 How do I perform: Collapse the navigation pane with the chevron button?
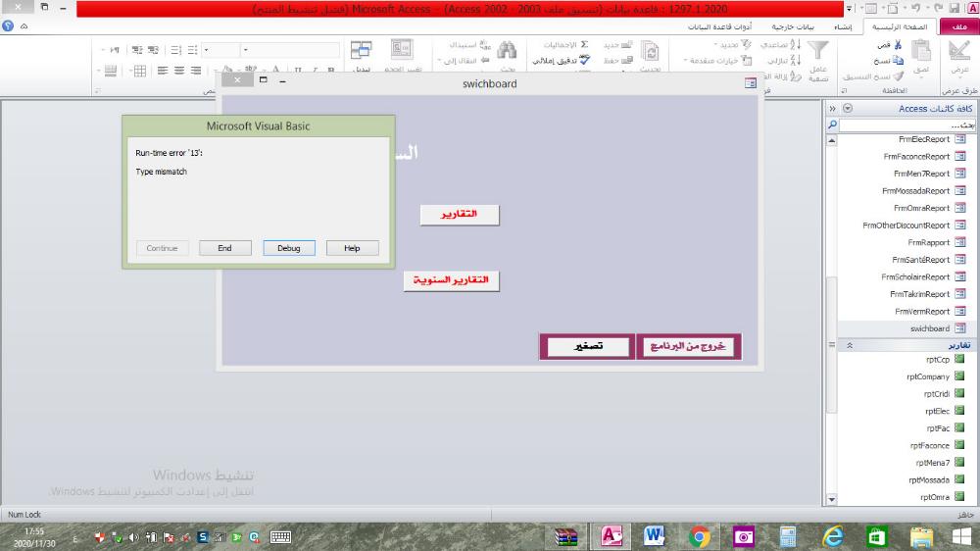(x=832, y=108)
